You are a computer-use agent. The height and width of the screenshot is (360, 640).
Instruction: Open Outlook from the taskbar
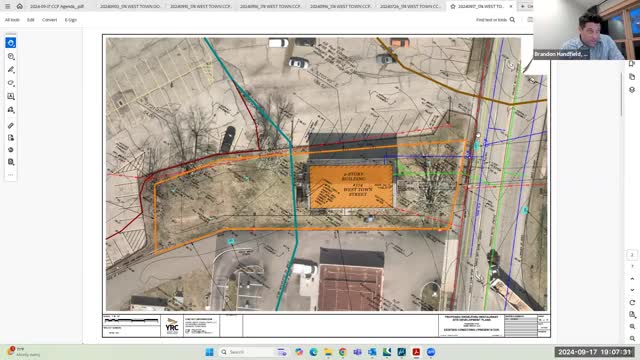[x=372, y=352]
